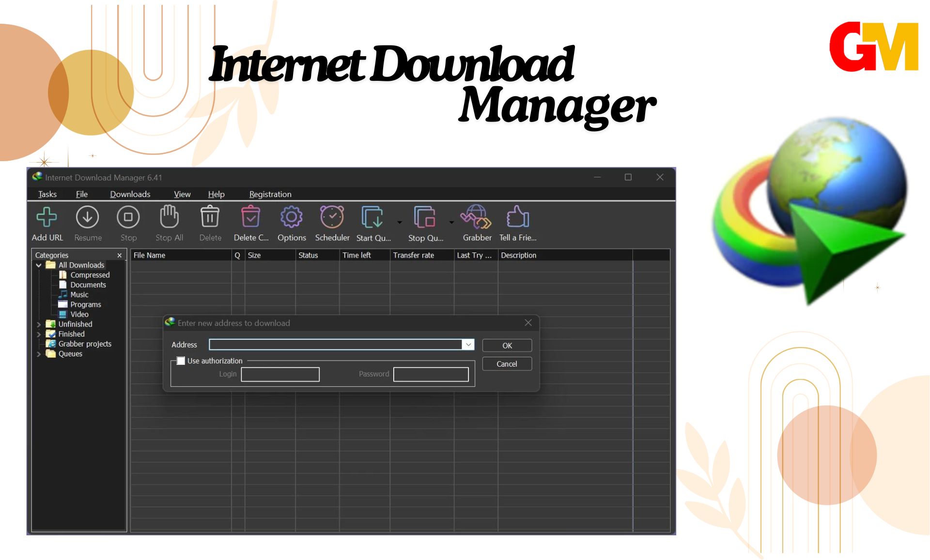Click the Login input field
This screenshot has width=930, height=560.
click(x=280, y=374)
